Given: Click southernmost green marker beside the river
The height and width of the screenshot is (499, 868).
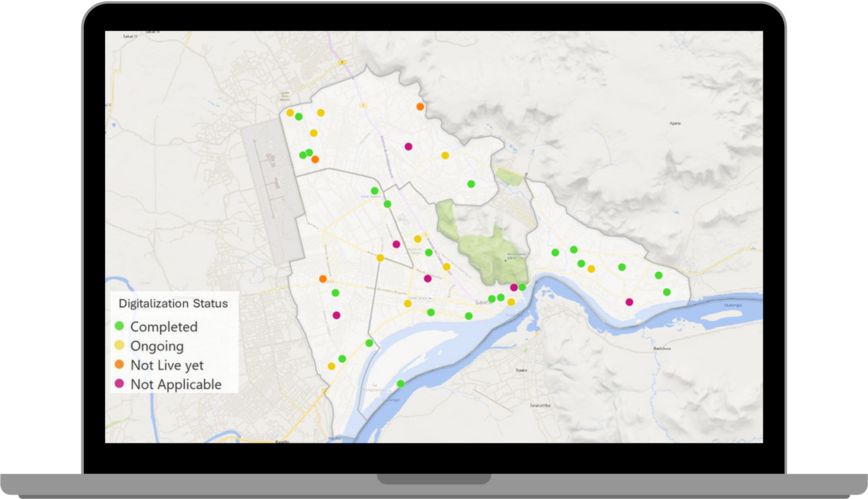Looking at the screenshot, I should pos(401,384).
